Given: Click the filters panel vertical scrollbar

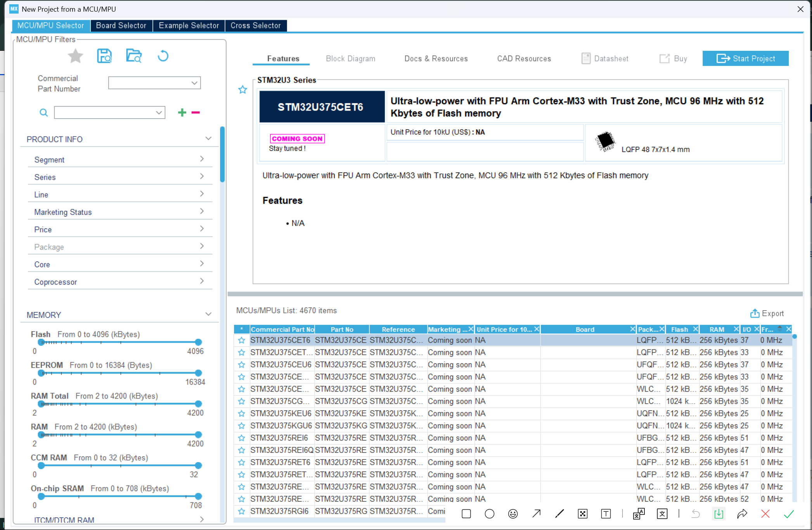Looking at the screenshot, I should [x=222, y=154].
